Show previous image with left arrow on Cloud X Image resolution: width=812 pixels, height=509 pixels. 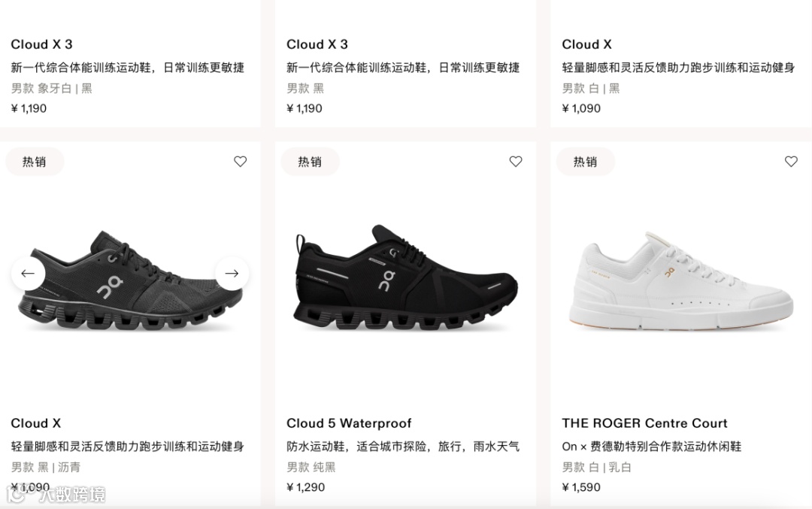point(28,274)
